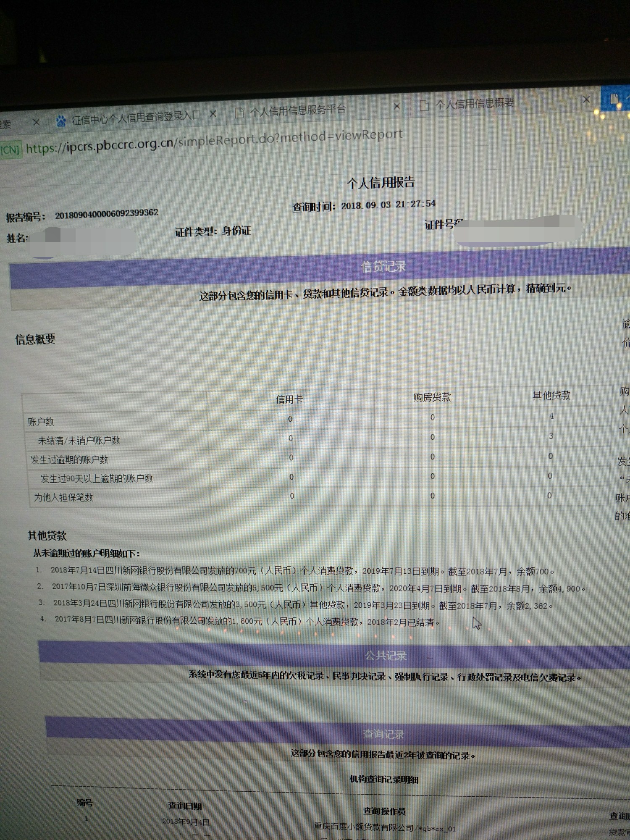Click the [CN] security badge in address bar
This screenshot has height=840, width=630.
(x=10, y=150)
